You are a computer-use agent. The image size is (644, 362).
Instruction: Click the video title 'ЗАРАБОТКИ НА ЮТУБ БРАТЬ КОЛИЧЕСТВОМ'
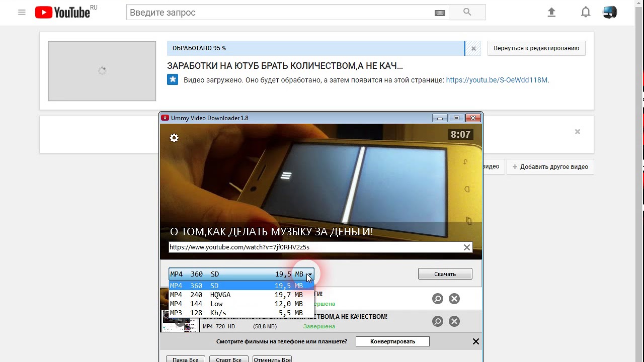[285, 66]
